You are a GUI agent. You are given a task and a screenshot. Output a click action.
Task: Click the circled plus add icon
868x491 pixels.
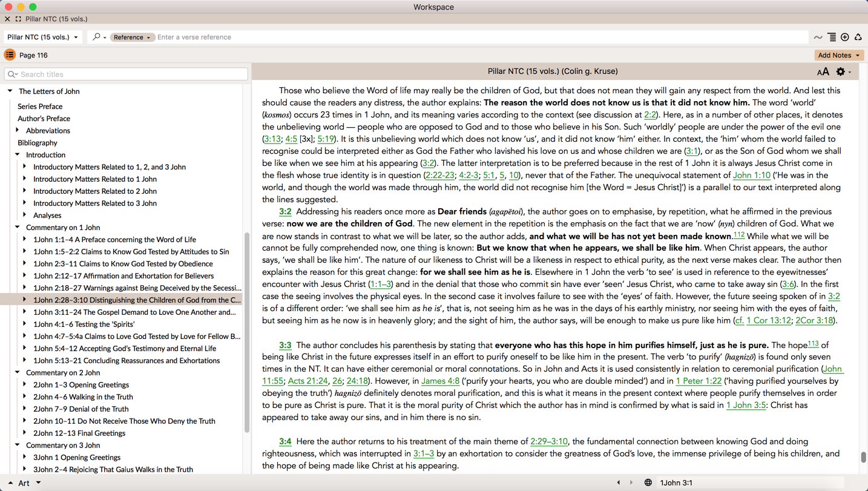[845, 38]
